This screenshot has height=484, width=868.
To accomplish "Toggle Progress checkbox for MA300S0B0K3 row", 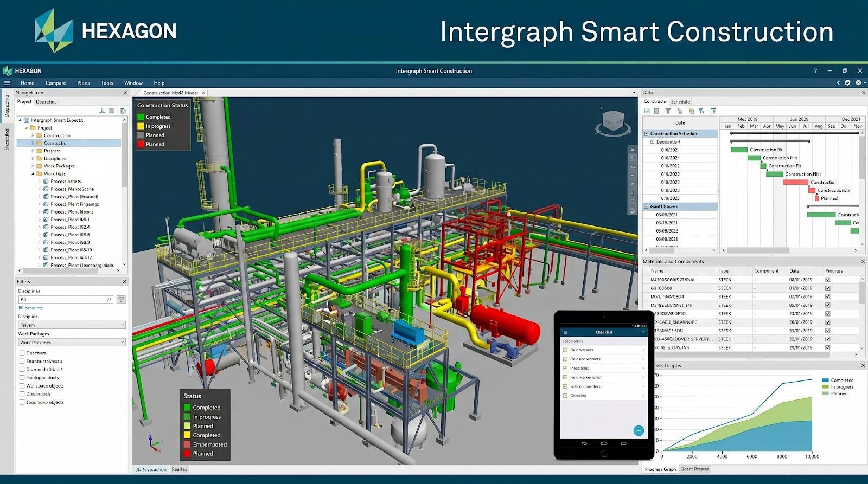I will point(827,280).
